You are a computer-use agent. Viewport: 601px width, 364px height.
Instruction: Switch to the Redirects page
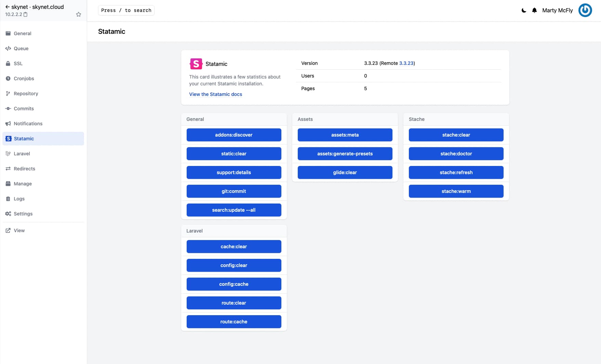click(x=24, y=169)
